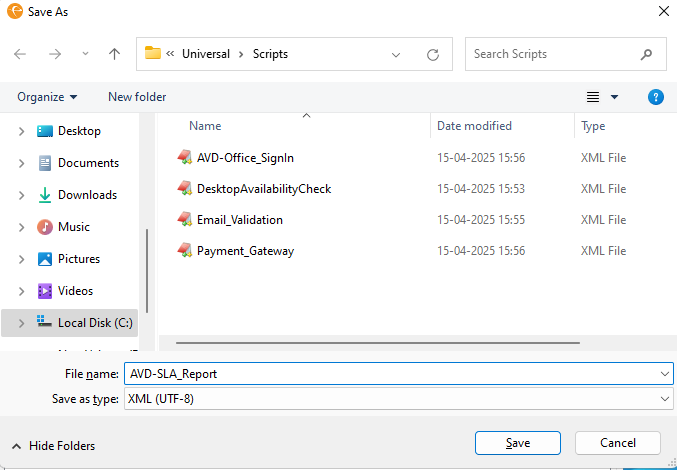Open the Organize menu

click(x=47, y=97)
